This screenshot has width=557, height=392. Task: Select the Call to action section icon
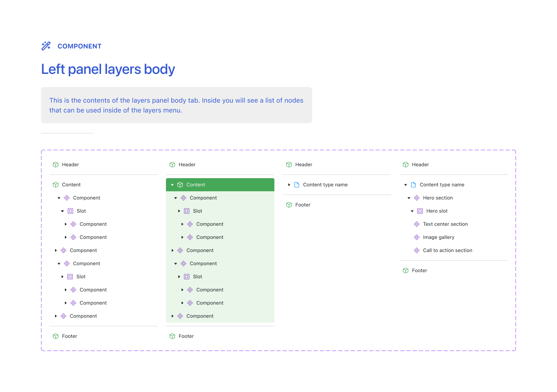pyautogui.click(x=417, y=250)
